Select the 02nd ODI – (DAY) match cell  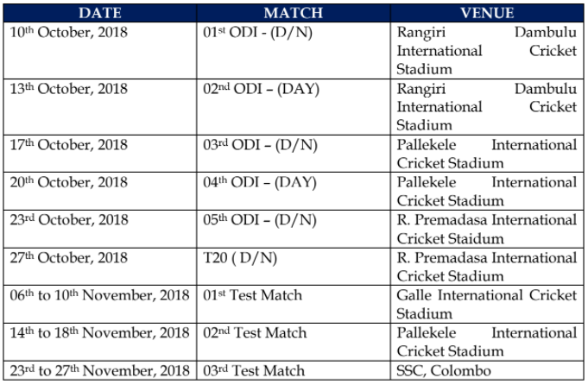click(x=294, y=107)
